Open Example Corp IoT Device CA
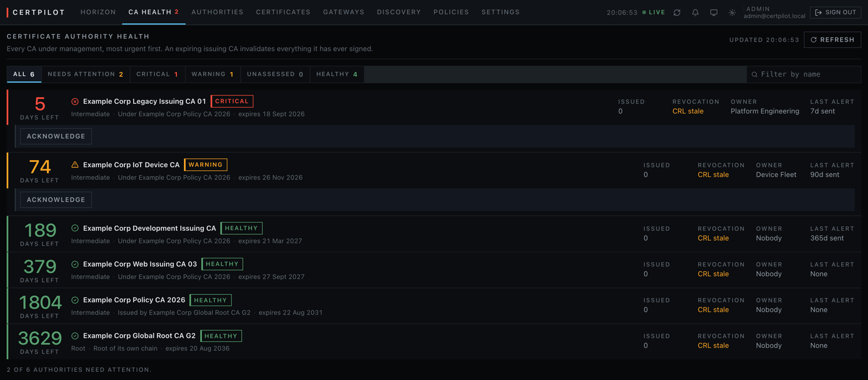 [131, 164]
